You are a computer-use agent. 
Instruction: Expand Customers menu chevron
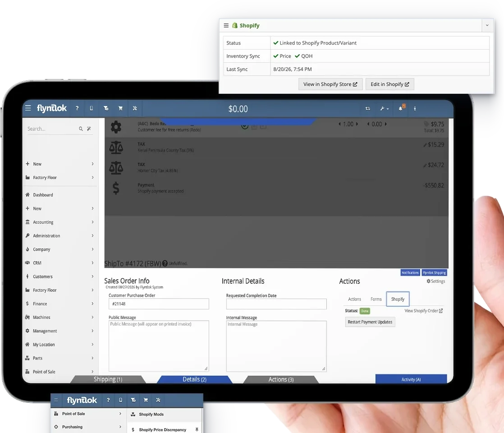(92, 276)
